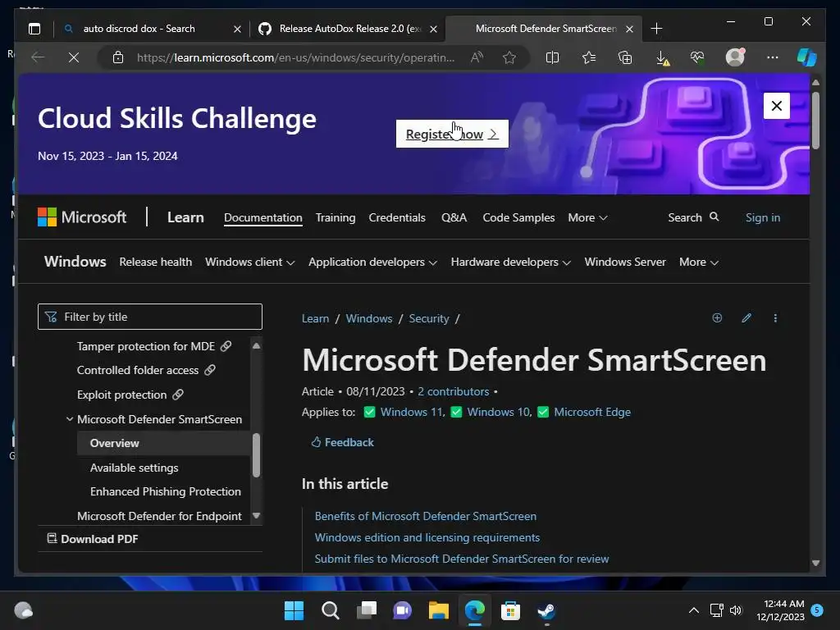Expand the More menu in Windows navigation
Viewport: 840px width, 630px height.
tap(699, 262)
